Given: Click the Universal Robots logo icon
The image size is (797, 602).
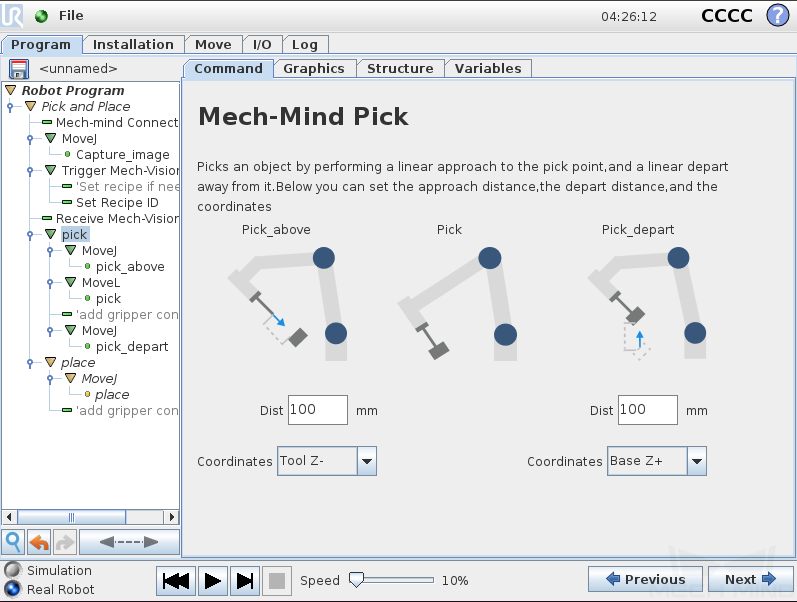Looking at the screenshot, I should [12, 15].
